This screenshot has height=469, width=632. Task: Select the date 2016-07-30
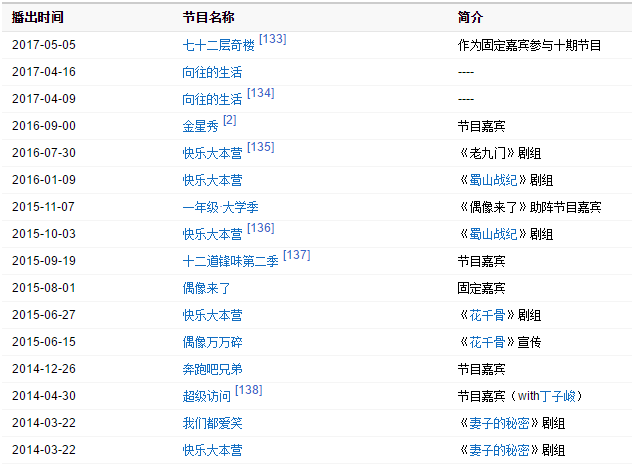(44, 153)
